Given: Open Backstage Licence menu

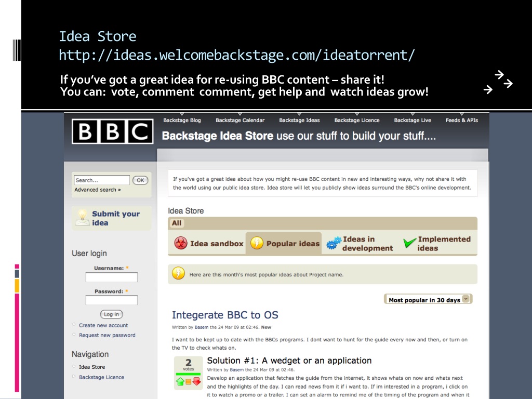Looking at the screenshot, I should click(357, 120).
